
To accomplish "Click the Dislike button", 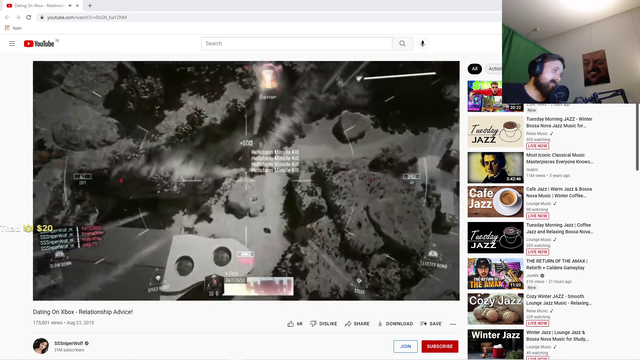I will tap(324, 324).
